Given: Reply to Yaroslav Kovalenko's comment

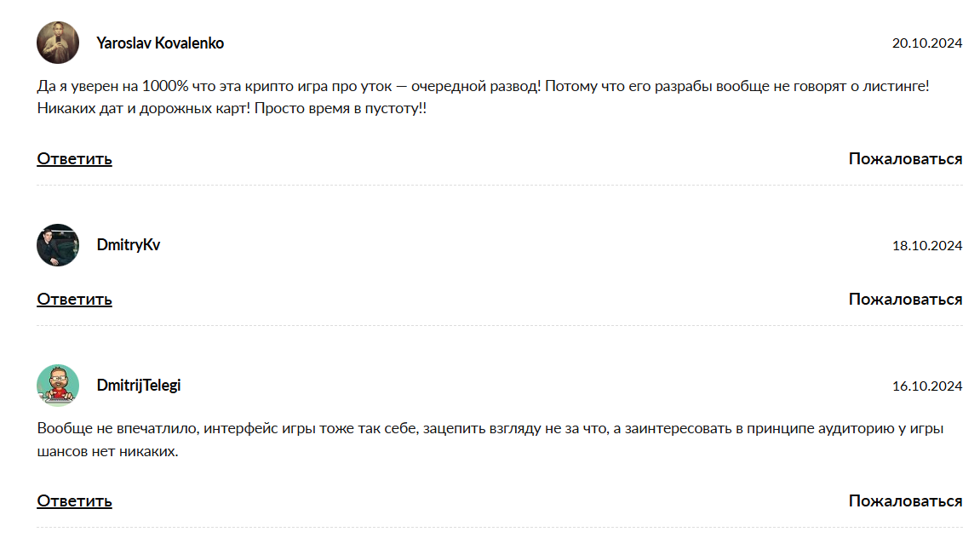Looking at the screenshot, I should [x=74, y=159].
